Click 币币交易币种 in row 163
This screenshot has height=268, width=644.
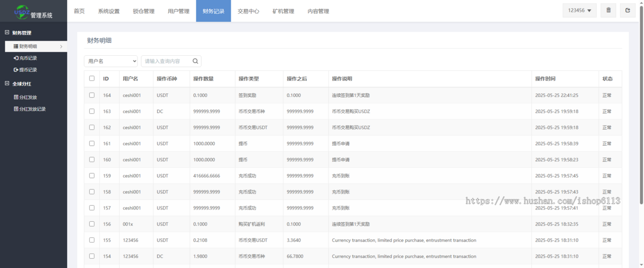click(252, 111)
